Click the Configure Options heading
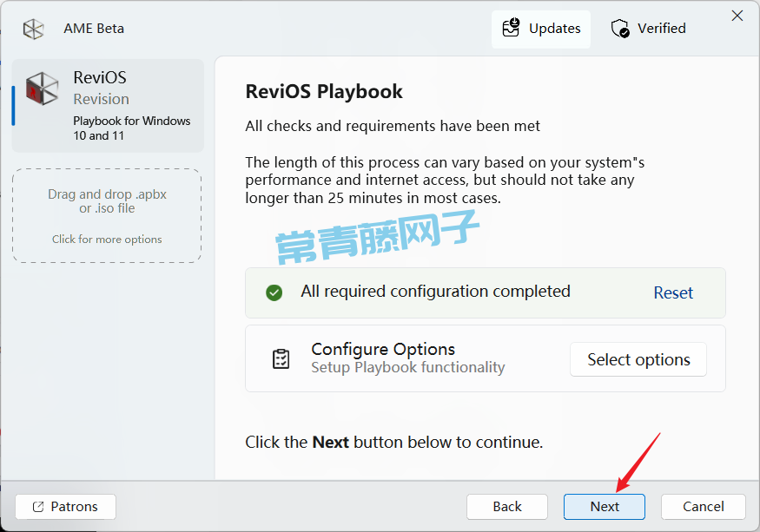Viewport: 760px width, 532px height. point(383,349)
